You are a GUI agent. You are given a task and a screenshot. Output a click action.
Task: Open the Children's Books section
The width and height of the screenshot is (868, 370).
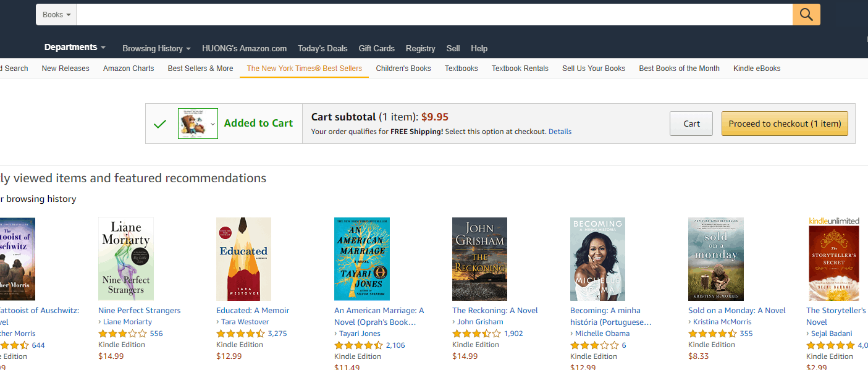(403, 68)
